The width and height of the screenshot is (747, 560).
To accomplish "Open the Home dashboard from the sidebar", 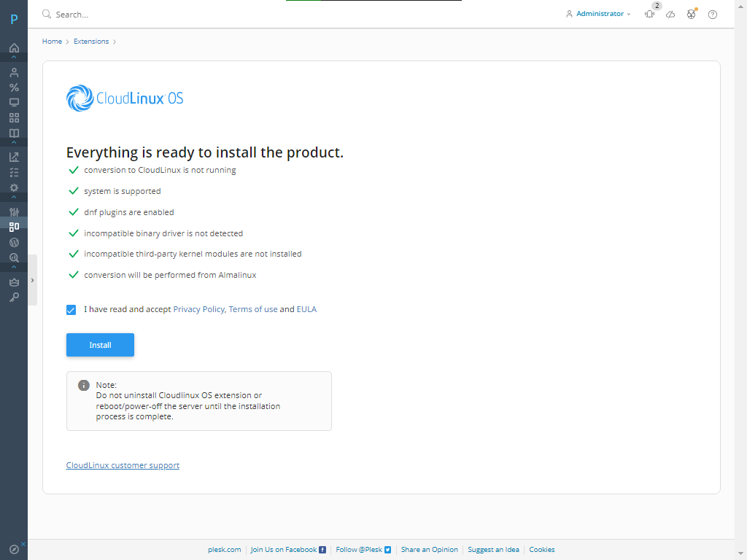I will (14, 47).
